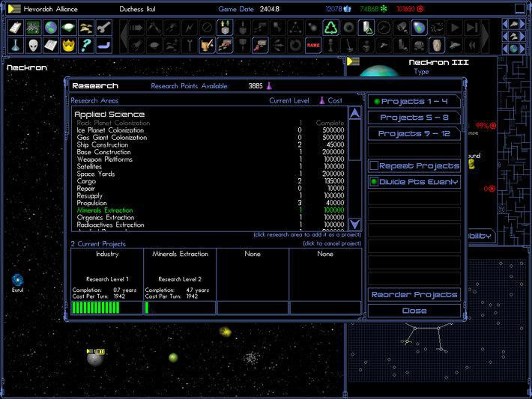Switch to Projects 1 - 4 tab
Image resolution: width=532 pixels, height=399 pixels.
coord(414,101)
